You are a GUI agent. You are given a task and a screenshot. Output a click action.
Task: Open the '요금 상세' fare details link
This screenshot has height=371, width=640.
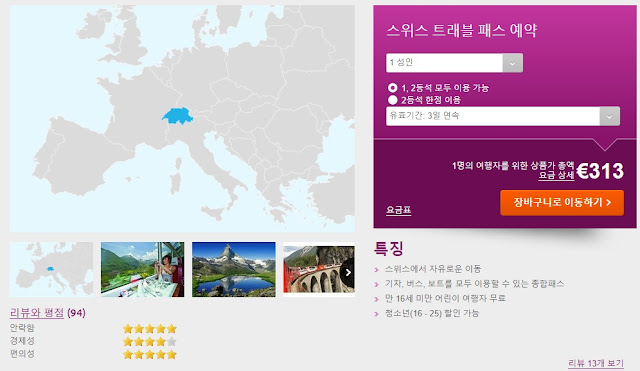pyautogui.click(x=556, y=176)
